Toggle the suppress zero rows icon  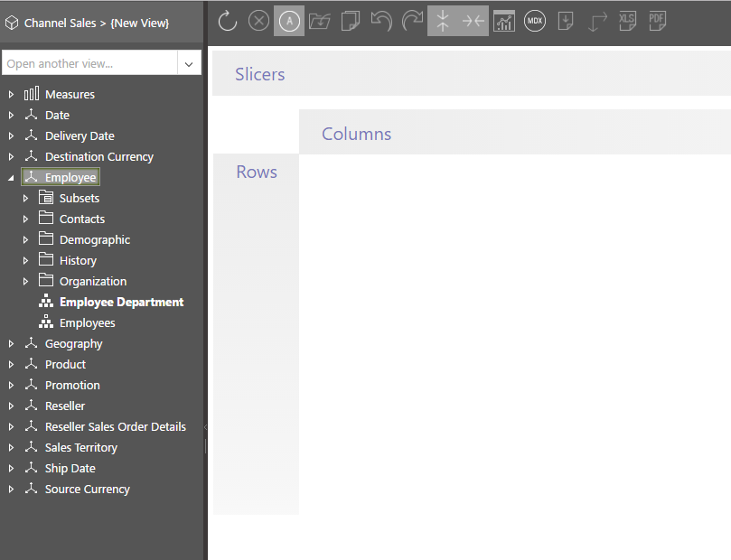443,21
